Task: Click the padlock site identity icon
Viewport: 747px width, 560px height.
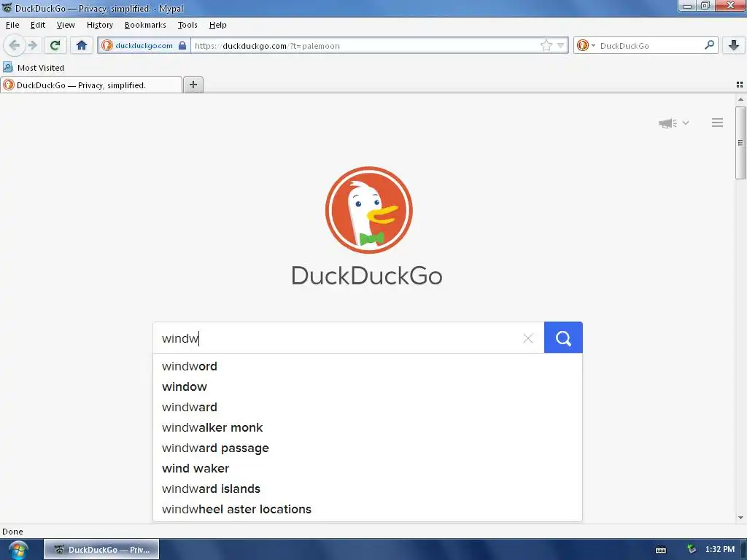Action: point(182,46)
